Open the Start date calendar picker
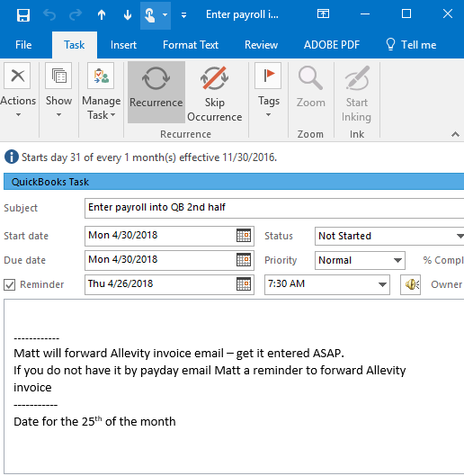 coord(244,236)
